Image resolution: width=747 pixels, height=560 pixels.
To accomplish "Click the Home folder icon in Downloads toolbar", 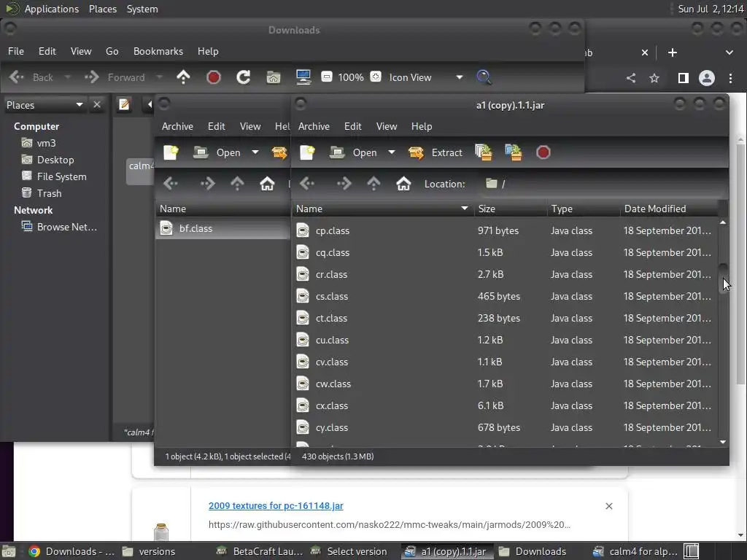I will tap(274, 77).
